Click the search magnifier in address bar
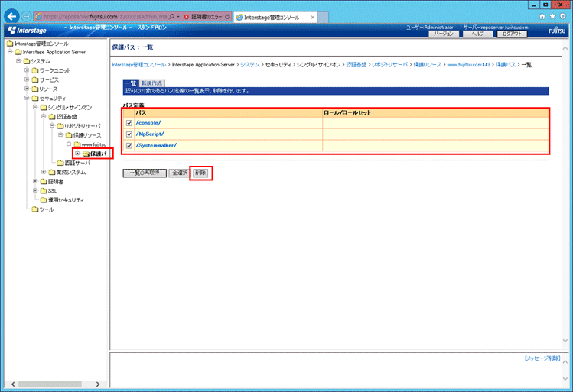 pyautogui.click(x=172, y=17)
